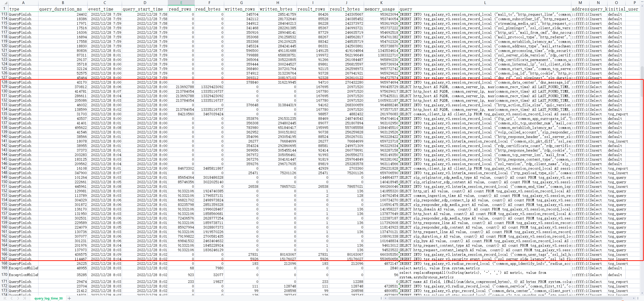The width and height of the screenshot is (644, 301).
Task: Select the ExceptionWhileP cell in row 170
Action: 23,275
